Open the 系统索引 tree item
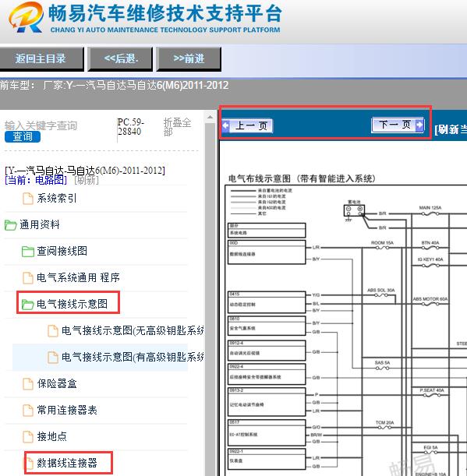 tap(57, 198)
